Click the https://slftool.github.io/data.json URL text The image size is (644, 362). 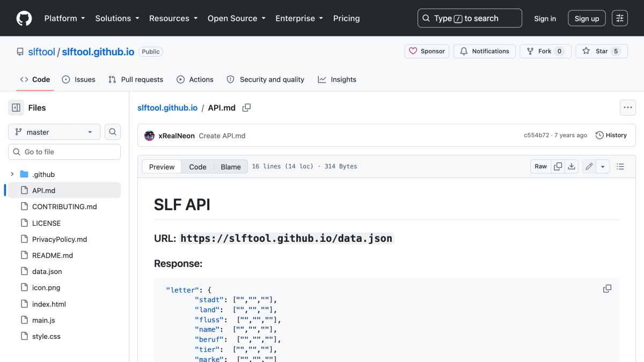tap(287, 238)
